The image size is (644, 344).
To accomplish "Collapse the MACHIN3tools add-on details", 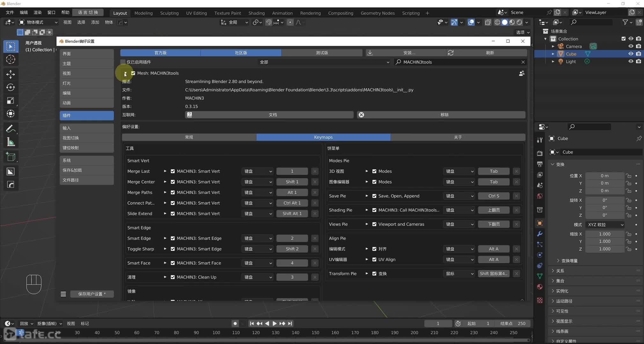I will 125,73.
